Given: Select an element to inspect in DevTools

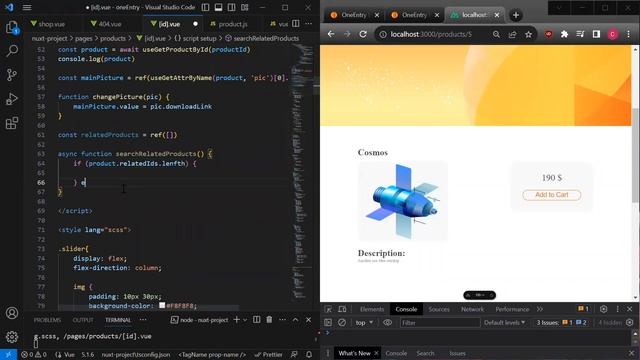Looking at the screenshot, I should [328, 309].
